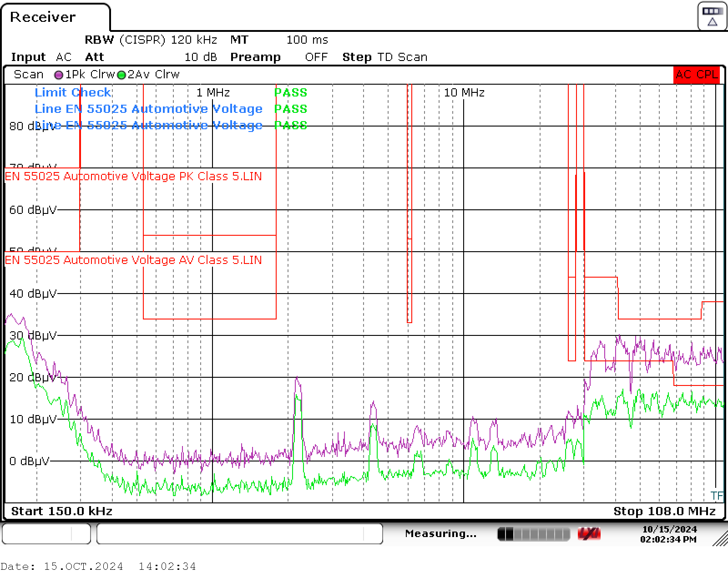The image size is (728, 588).
Task: Switch to the Receiver tab
Action: coord(43,17)
